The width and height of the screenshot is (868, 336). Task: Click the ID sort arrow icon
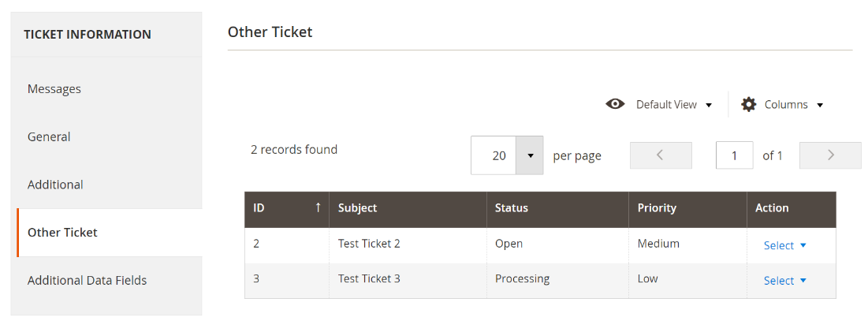point(318,208)
